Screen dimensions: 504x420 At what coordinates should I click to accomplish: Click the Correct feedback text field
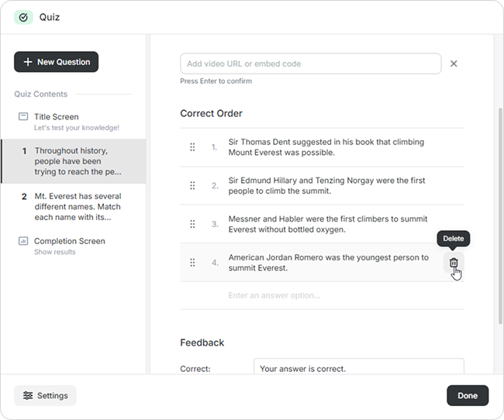pyautogui.click(x=358, y=369)
